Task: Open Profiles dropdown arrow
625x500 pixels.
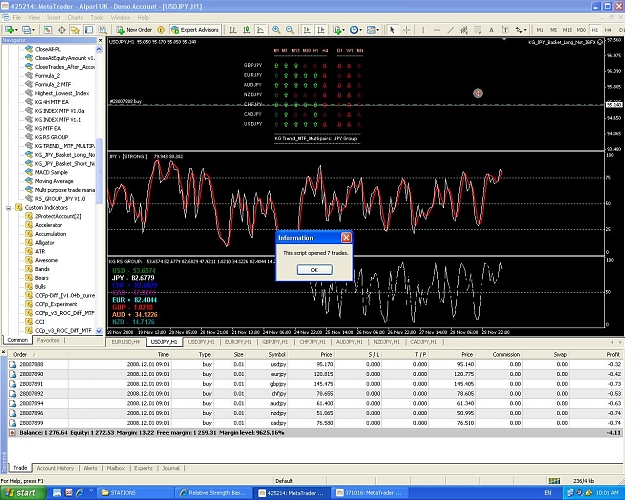Action: click(33, 30)
